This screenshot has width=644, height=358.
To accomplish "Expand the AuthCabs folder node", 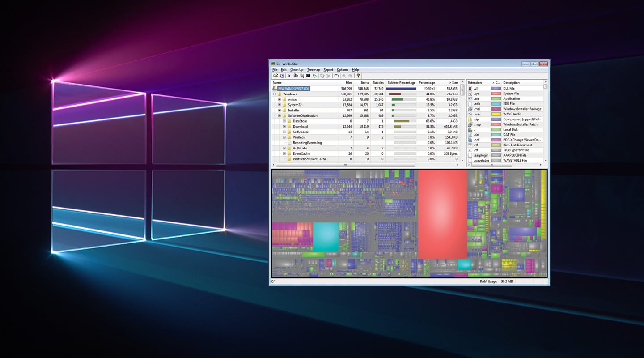I will (x=284, y=148).
